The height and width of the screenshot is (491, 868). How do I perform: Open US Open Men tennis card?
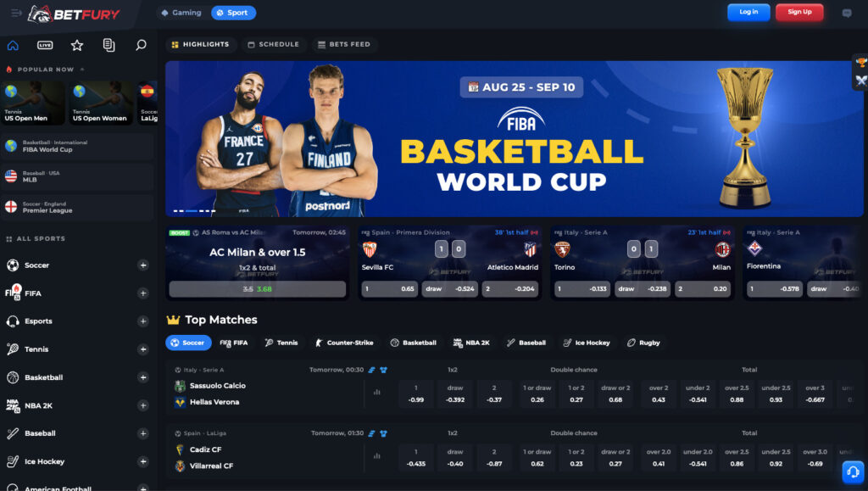coord(33,103)
